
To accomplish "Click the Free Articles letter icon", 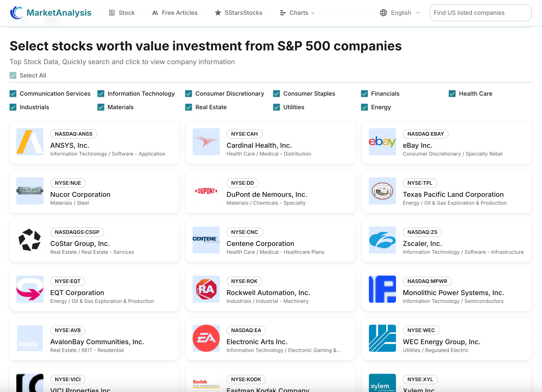I will pyautogui.click(x=155, y=13).
